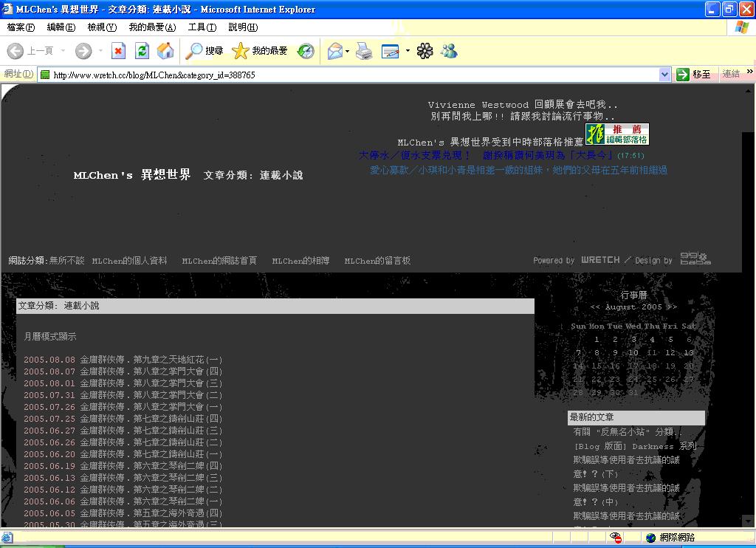Screen dimensions: 756x548
Task: Click the Print toolbar icon
Action: tap(364, 51)
